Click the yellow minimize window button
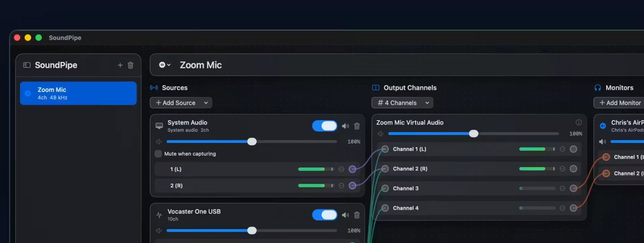This screenshot has width=644, height=243. pyautogui.click(x=28, y=37)
